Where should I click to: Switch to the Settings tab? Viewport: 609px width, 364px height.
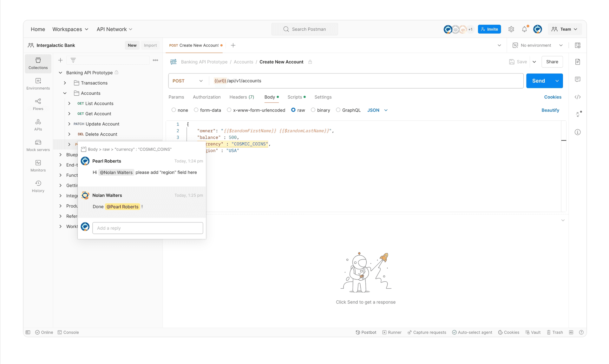[323, 97]
